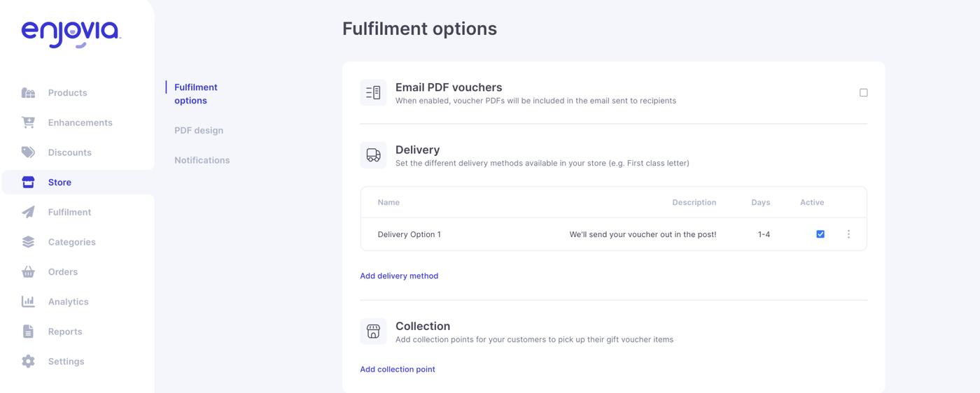Select the Fulfilment paper plane icon

(28, 212)
